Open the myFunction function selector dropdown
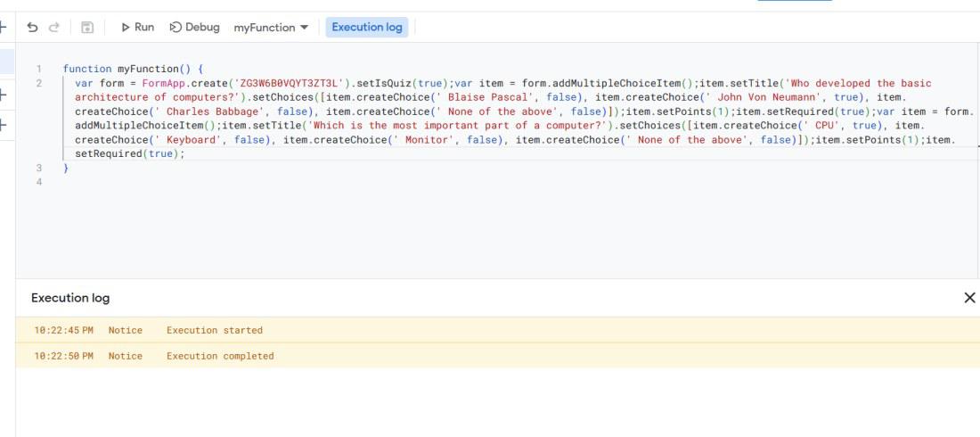The width and height of the screenshot is (980, 437). click(x=271, y=28)
